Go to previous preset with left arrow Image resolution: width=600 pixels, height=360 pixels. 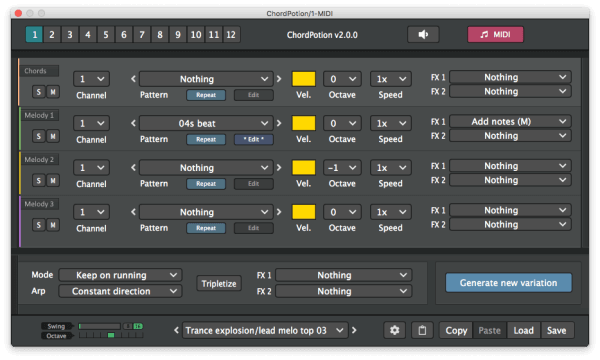click(x=176, y=330)
